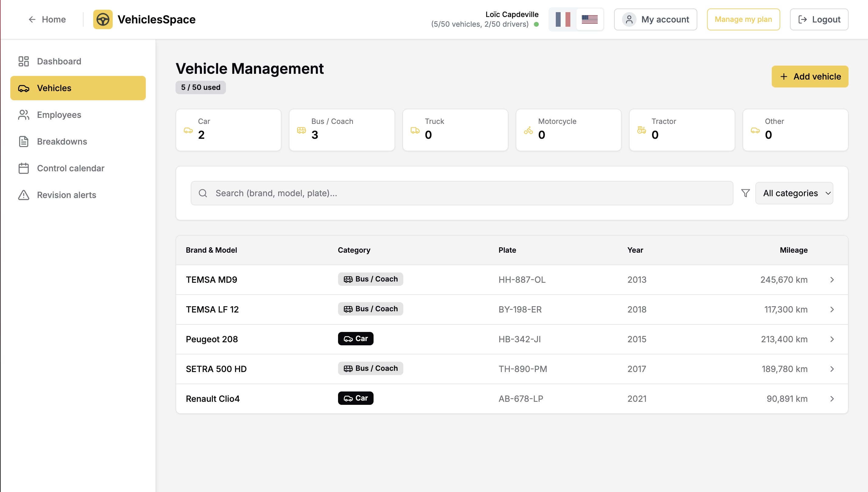Click the Bus / Coach stat card
Image resolution: width=868 pixels, height=492 pixels.
[x=342, y=130]
